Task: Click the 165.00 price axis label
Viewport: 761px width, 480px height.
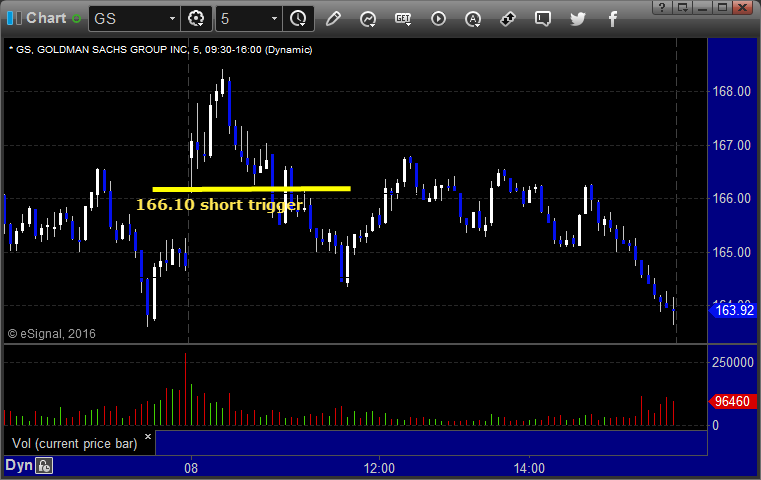Action: click(731, 252)
